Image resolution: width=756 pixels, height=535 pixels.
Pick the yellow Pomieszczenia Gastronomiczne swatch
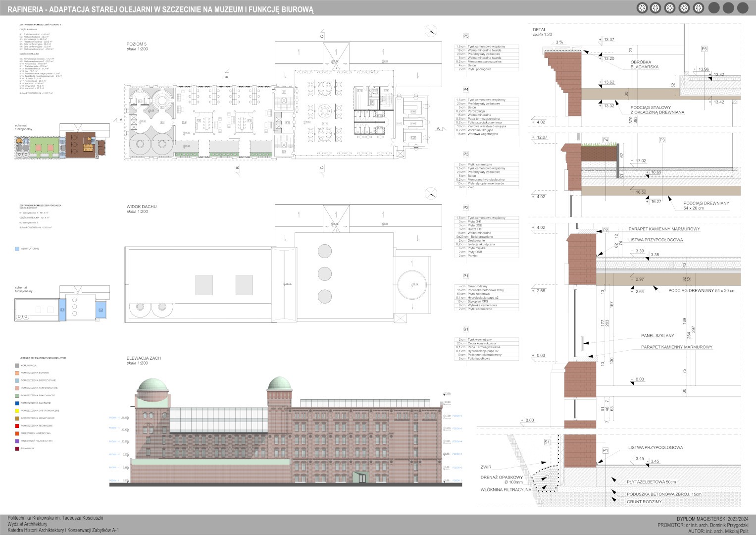click(17, 411)
